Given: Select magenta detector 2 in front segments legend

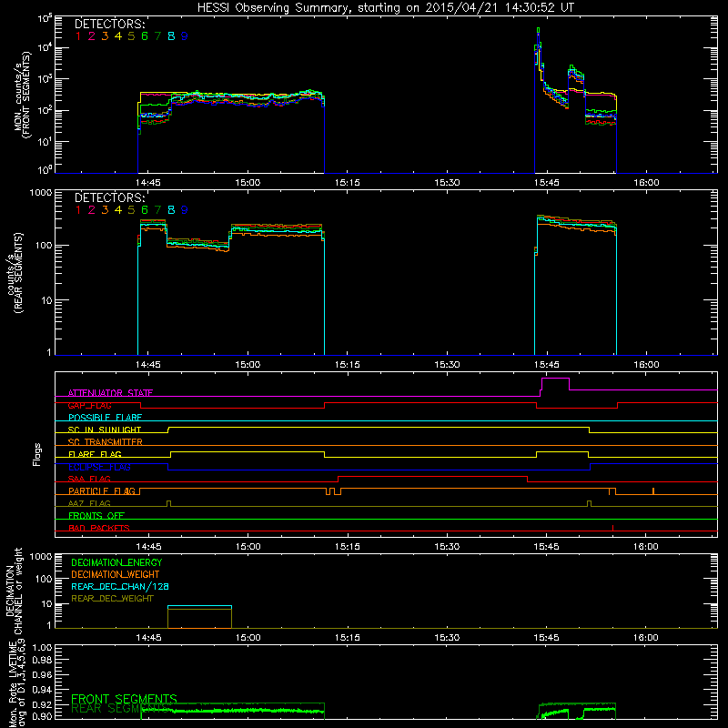Looking at the screenshot, I should pyautogui.click(x=92, y=36).
